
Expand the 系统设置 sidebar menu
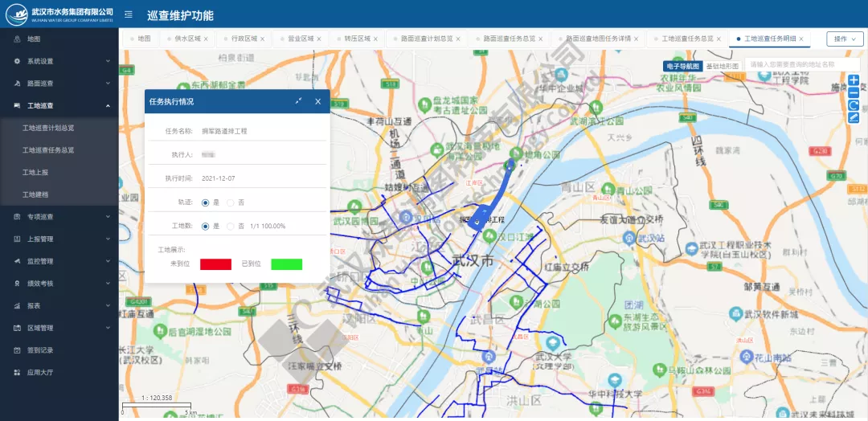59,61
